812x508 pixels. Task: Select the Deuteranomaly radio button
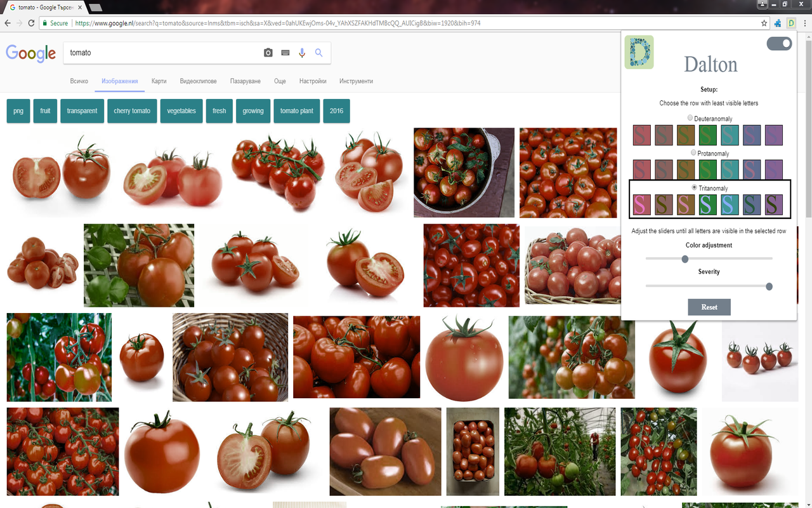pyautogui.click(x=690, y=118)
